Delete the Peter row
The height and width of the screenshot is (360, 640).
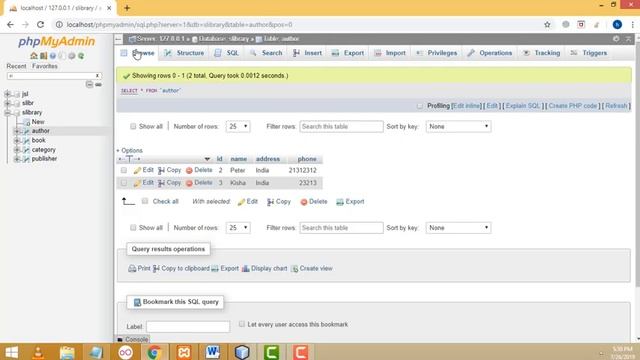tap(199, 170)
